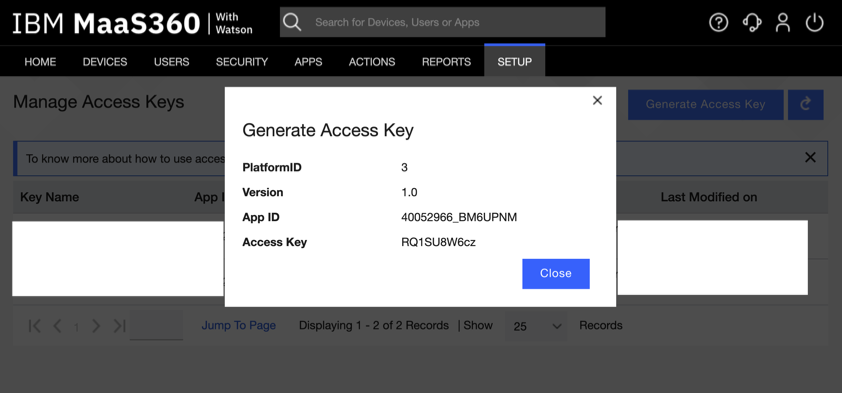842x393 pixels.
Task: Open the 25 records per page dropdown
Action: (x=536, y=326)
